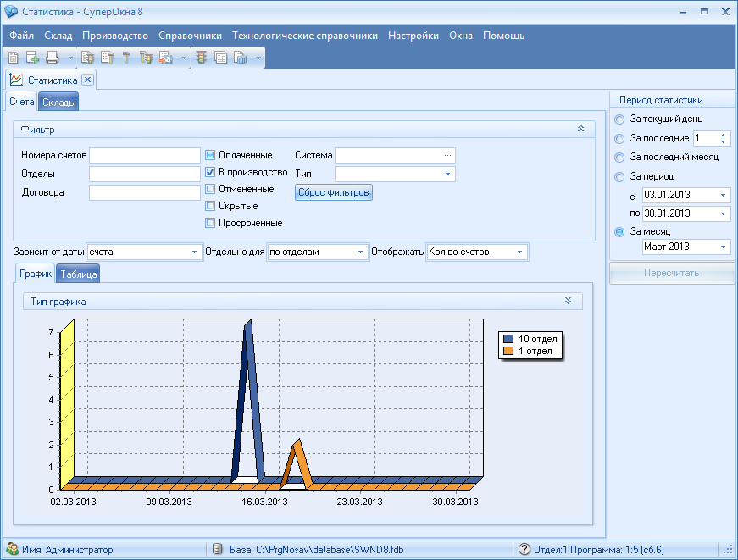Viewport: 738px width, 560px height.
Task: Click the document with blue package icon
Action: [241, 58]
